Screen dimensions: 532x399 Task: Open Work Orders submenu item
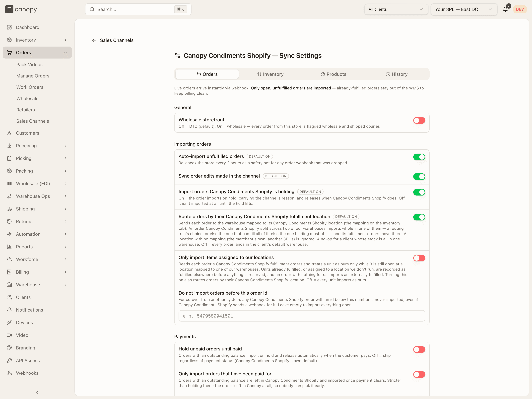point(30,87)
